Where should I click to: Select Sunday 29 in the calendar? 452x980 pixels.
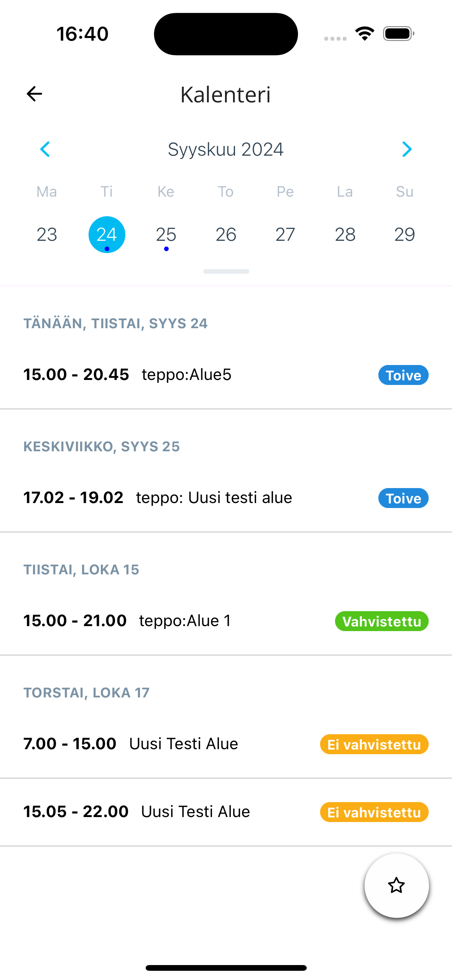pos(404,234)
